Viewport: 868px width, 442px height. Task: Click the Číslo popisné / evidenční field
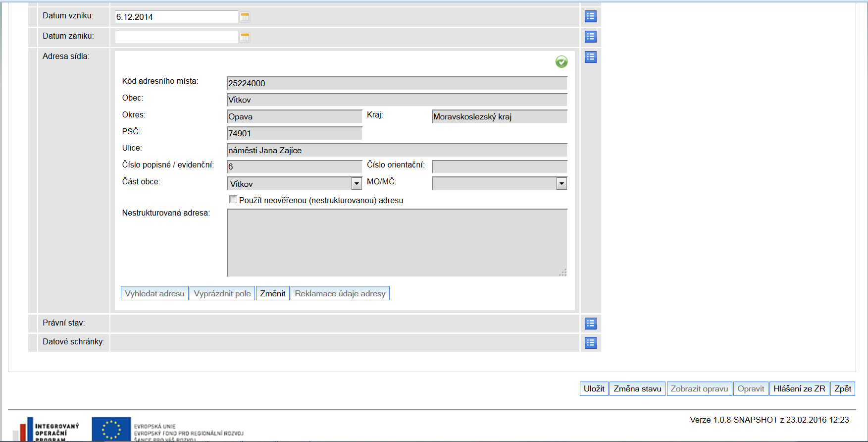coord(295,166)
